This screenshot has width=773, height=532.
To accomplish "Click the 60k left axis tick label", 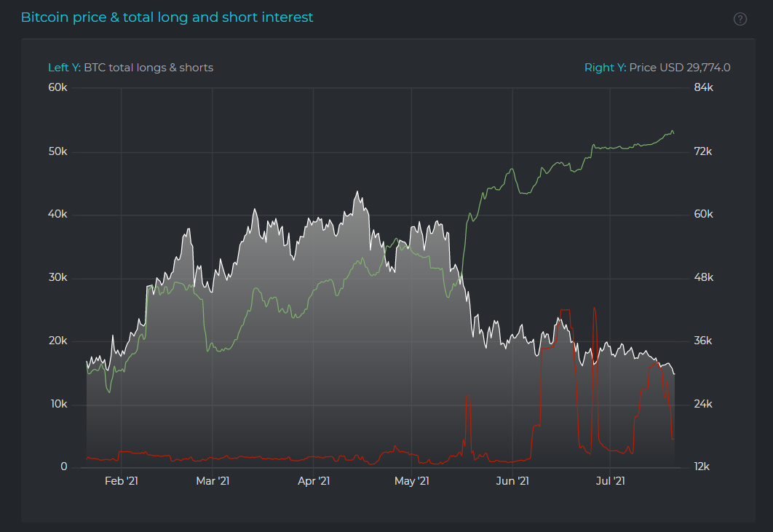I will pos(58,88).
